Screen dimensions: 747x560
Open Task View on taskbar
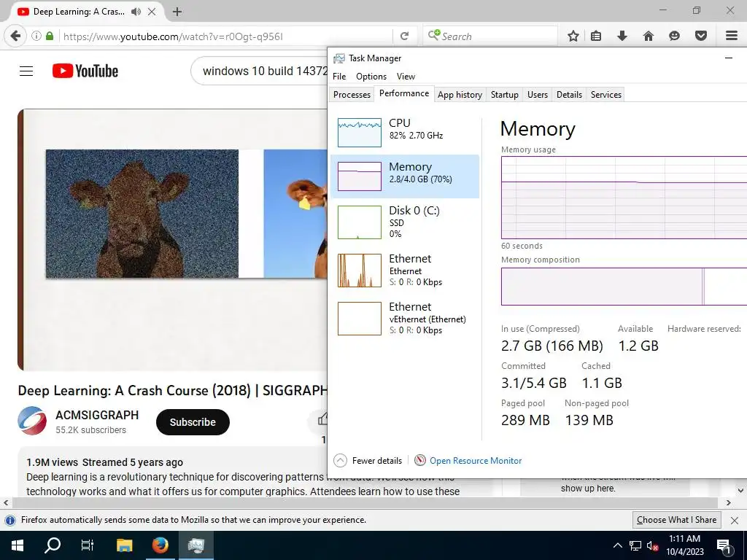click(x=88, y=545)
